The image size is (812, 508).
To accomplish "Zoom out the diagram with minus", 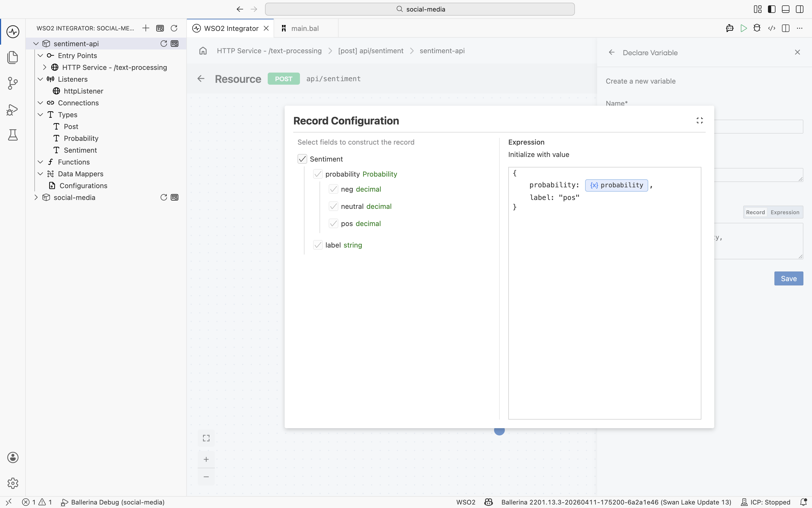I will [x=206, y=477].
